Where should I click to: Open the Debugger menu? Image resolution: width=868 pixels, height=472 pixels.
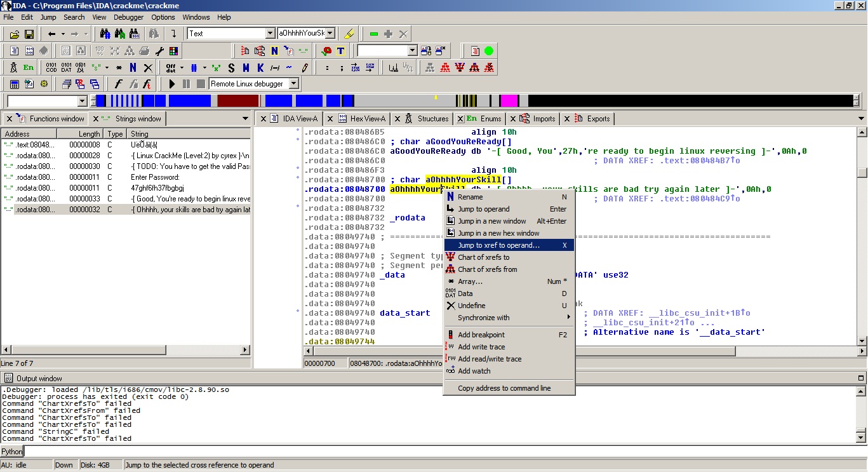point(129,17)
